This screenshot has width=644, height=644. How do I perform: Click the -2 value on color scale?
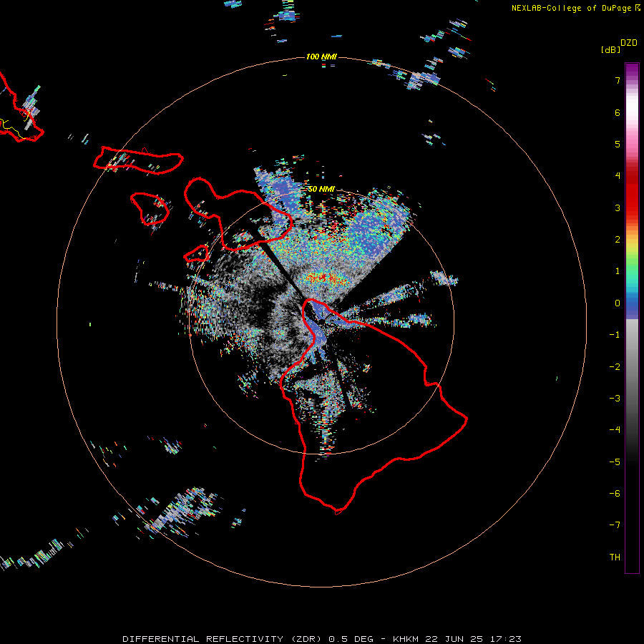[615, 366]
